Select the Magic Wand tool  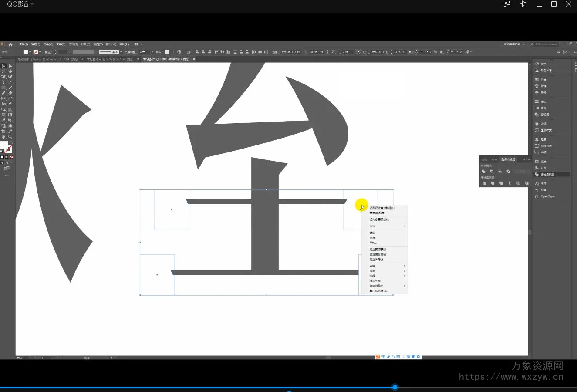3,71
